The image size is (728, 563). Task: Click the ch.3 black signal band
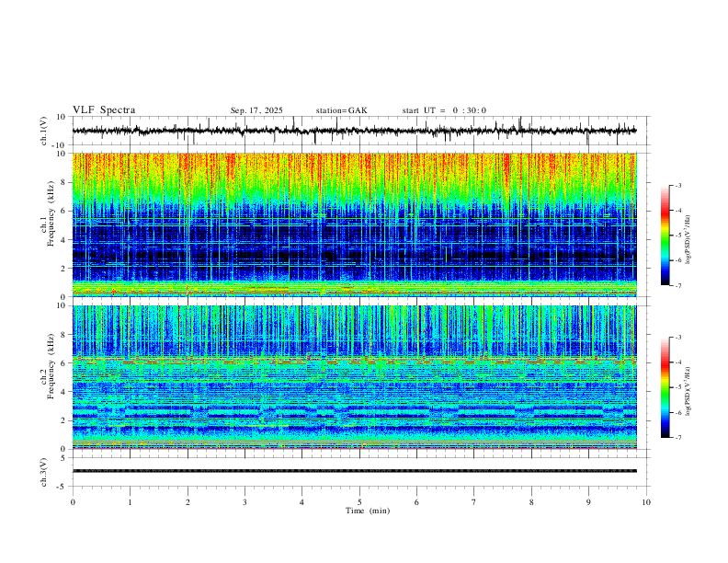click(354, 471)
